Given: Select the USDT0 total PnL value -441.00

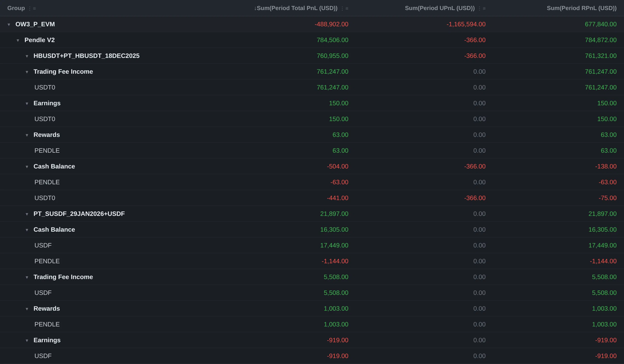Looking at the screenshot, I should point(338,198).
